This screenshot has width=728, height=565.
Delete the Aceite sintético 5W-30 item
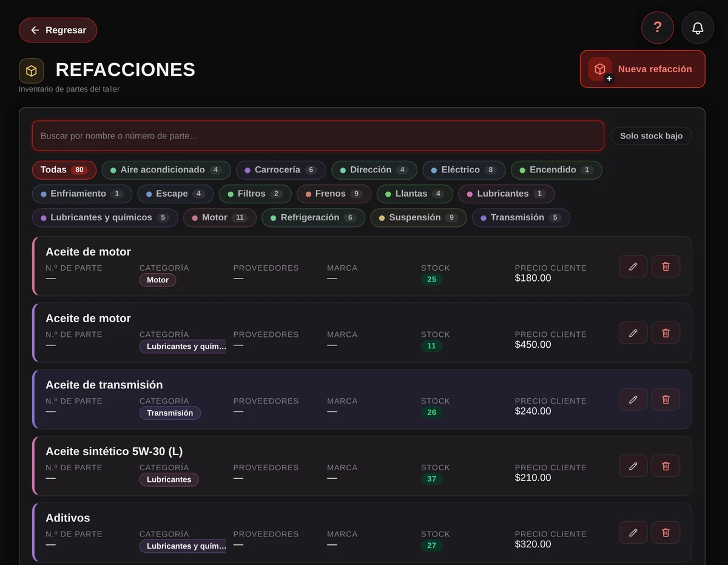pyautogui.click(x=666, y=466)
